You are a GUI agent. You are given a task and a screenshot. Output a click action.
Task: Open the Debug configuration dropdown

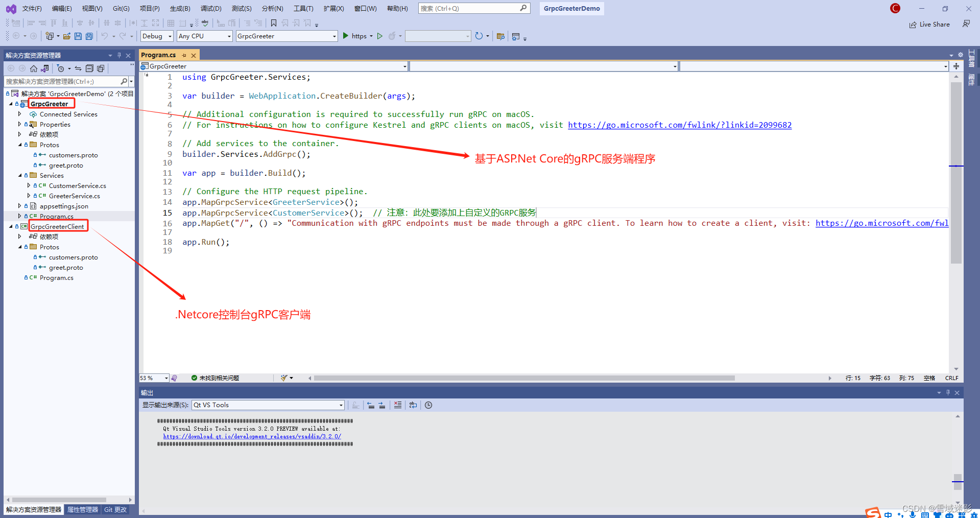156,36
